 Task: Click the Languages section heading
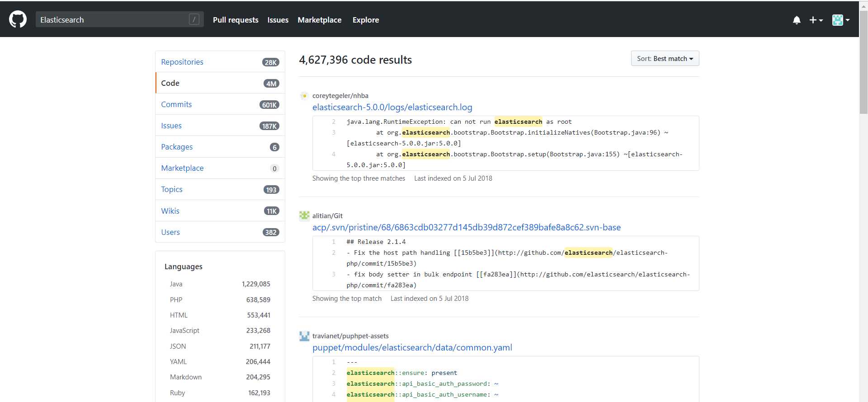[184, 266]
